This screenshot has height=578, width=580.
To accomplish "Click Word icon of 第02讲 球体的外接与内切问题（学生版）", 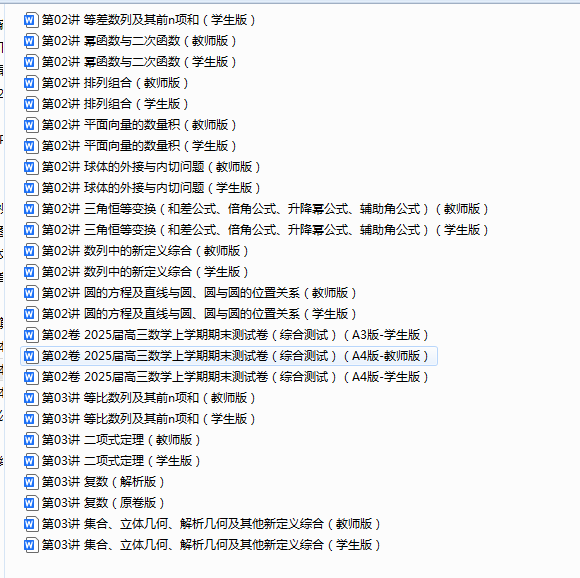I will click(x=31, y=188).
